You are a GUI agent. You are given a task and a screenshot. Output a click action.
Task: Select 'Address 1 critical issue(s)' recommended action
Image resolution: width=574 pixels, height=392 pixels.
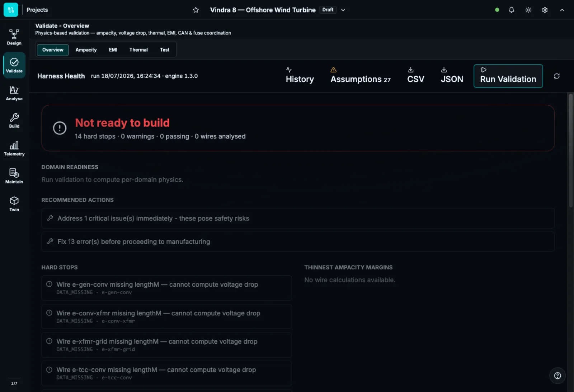point(298,218)
